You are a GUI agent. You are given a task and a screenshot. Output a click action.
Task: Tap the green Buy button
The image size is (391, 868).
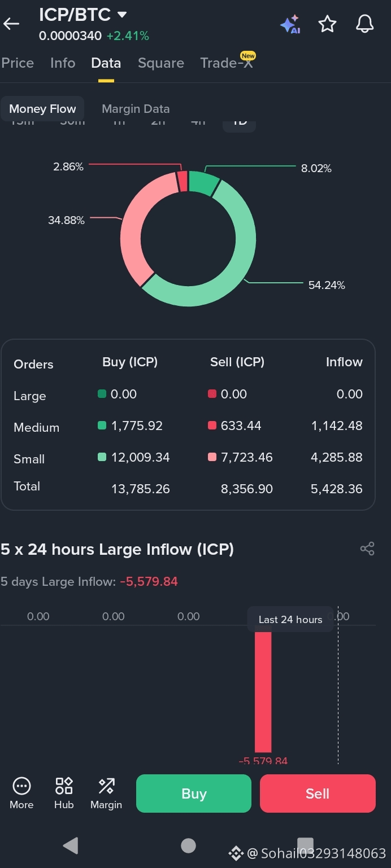pos(194,794)
